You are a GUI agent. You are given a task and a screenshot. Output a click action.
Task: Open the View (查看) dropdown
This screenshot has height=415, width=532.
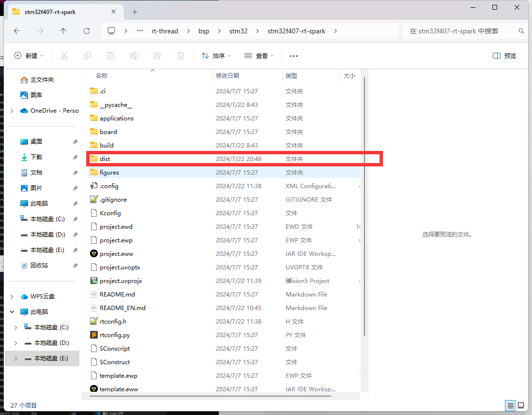259,56
